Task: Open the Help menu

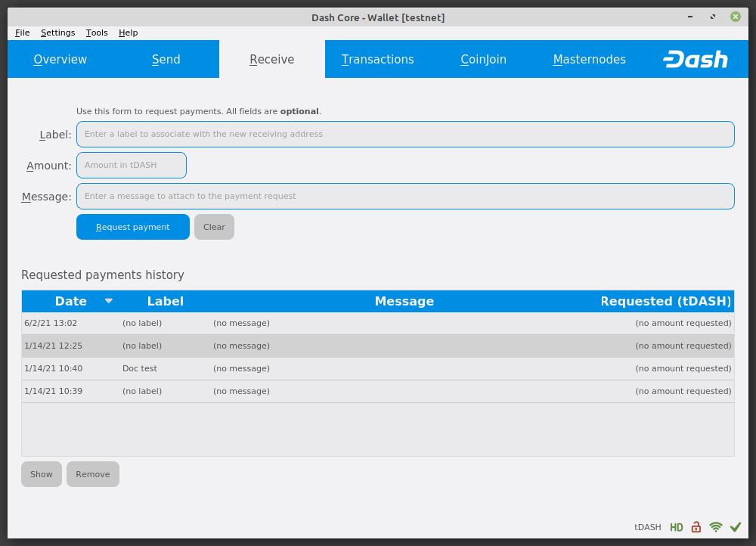Action: click(x=129, y=33)
